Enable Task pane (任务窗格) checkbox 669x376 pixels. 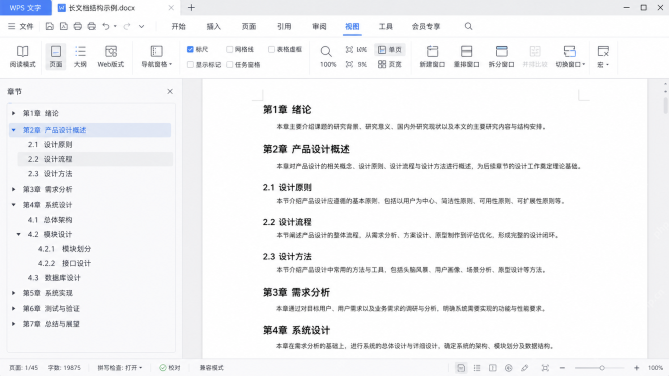(x=230, y=64)
